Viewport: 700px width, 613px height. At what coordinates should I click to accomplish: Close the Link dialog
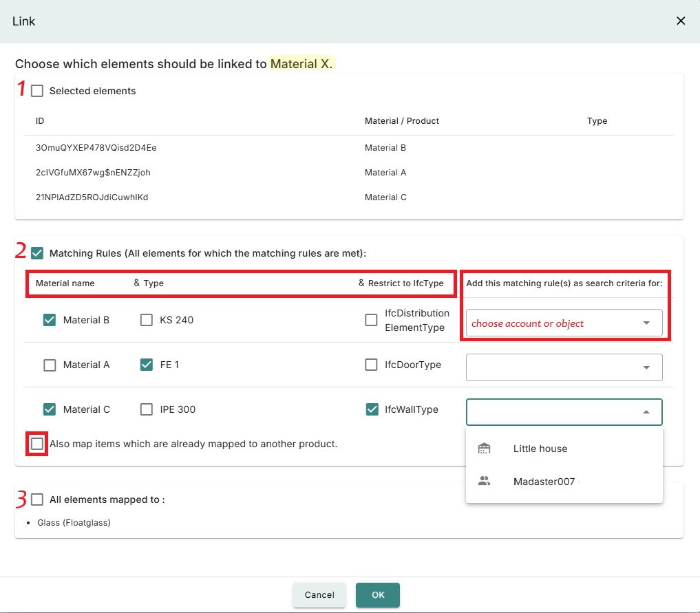pyautogui.click(x=680, y=21)
